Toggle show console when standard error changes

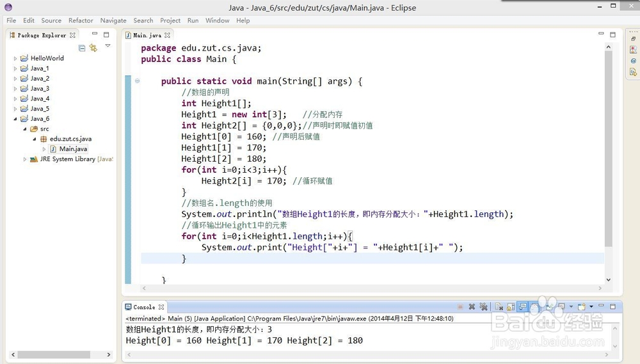pos(534,307)
